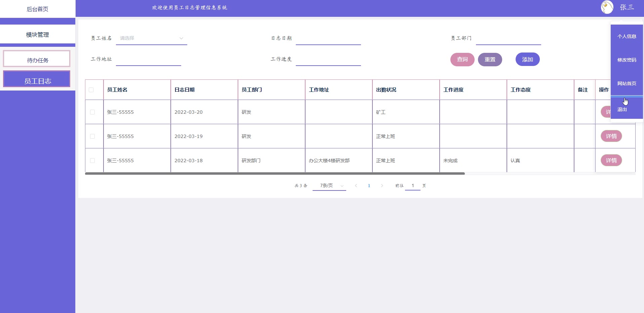This screenshot has height=313, width=644.
Task: Select the 员工日志 sidebar item
Action: (37, 79)
